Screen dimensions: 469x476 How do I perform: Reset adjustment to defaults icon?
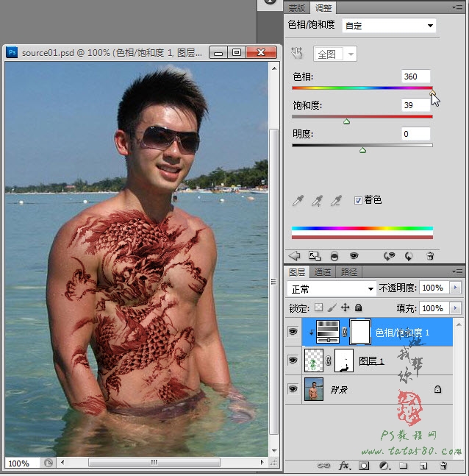click(409, 256)
